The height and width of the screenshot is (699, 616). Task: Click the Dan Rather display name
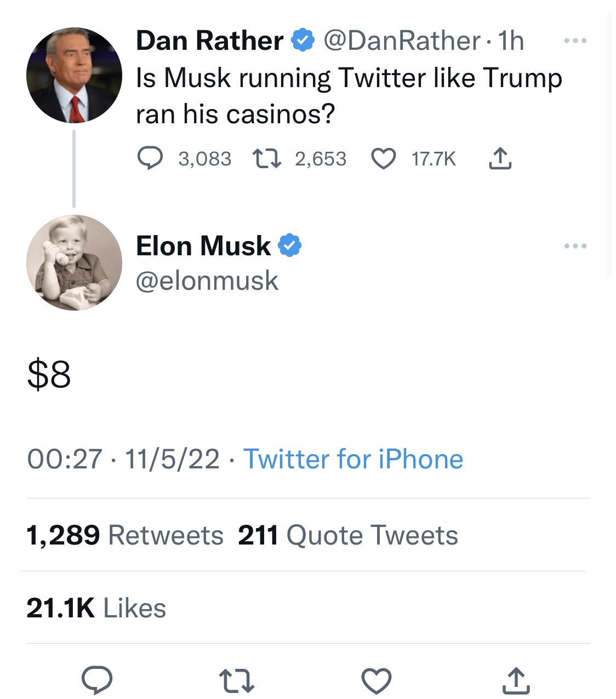209,41
